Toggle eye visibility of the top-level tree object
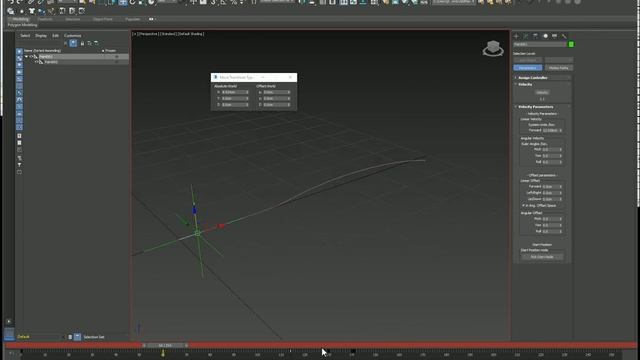Screen dimensions: 640x360 31,56
